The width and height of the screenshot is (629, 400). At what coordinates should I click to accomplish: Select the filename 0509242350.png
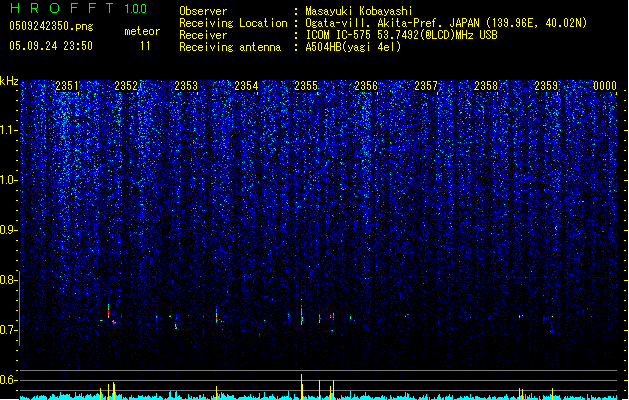click(51, 26)
